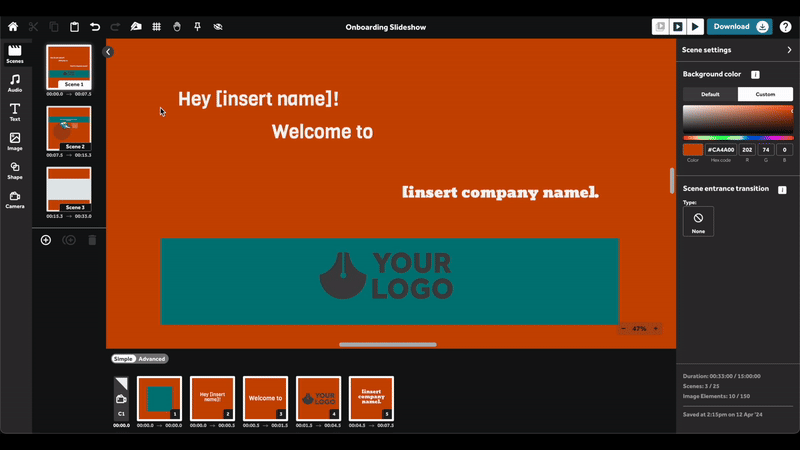Click the hue spectrum slider
Screen dimensions: 800x450
[737, 137]
